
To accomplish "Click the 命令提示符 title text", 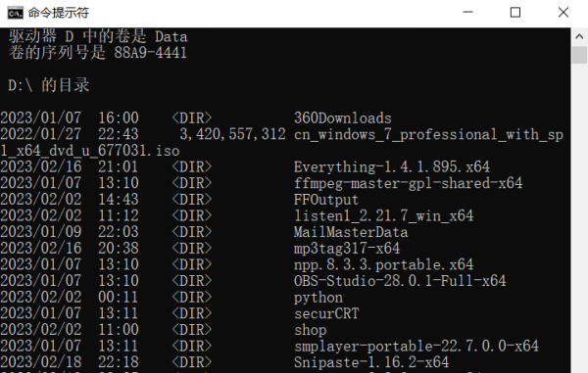I will (59, 13).
